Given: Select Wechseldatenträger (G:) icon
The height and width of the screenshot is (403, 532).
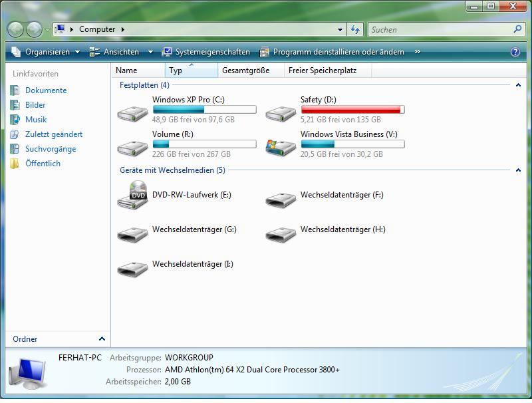Looking at the screenshot, I should tap(132, 235).
